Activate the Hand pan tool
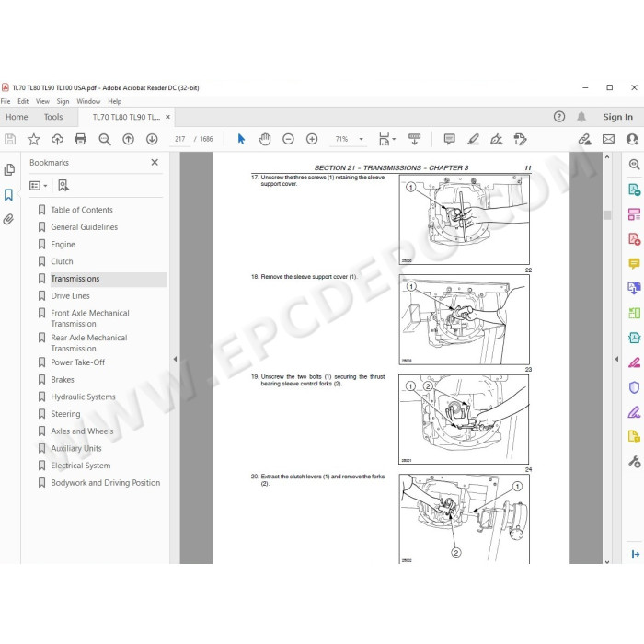 pyautogui.click(x=265, y=139)
